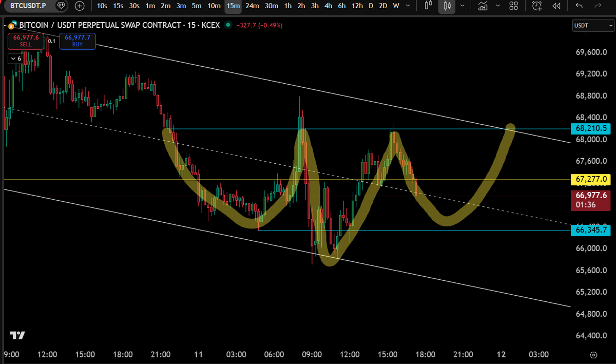
Task: Switch to the 3m interval
Action: coord(181,6)
